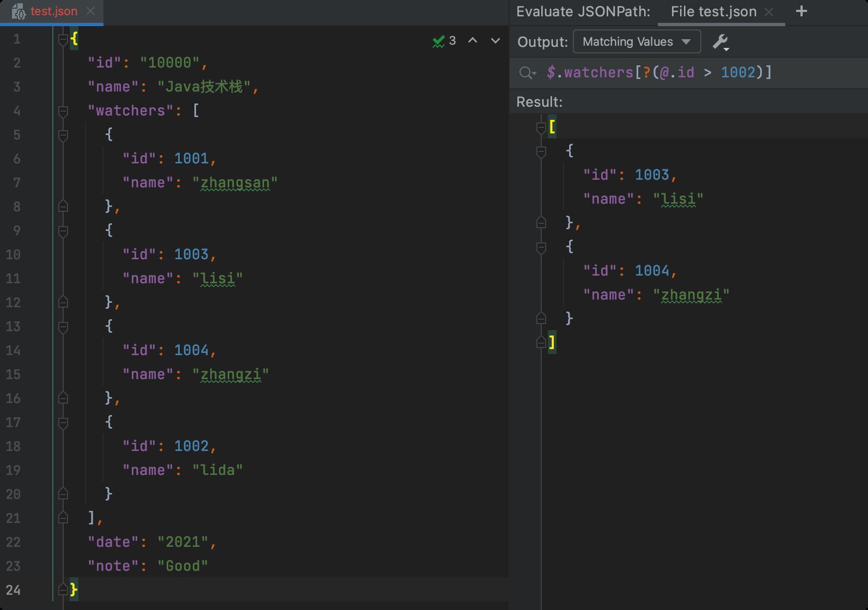Click green checkmark inspection indicator
Viewport: 868px width, 610px height.
(x=439, y=41)
